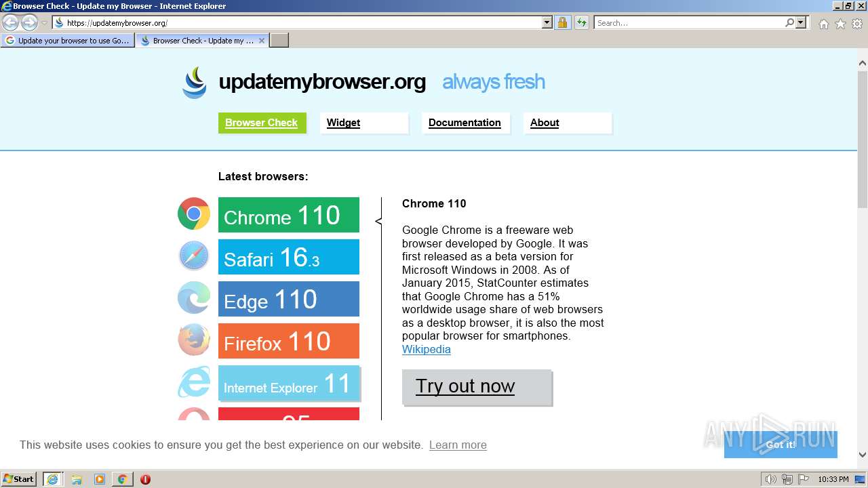
Task: Open the Documentation page
Action: [x=465, y=123]
